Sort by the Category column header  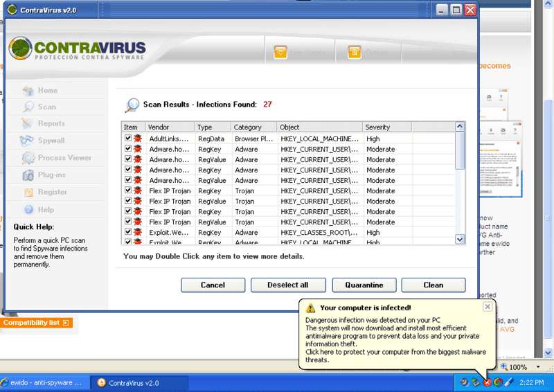(x=254, y=127)
